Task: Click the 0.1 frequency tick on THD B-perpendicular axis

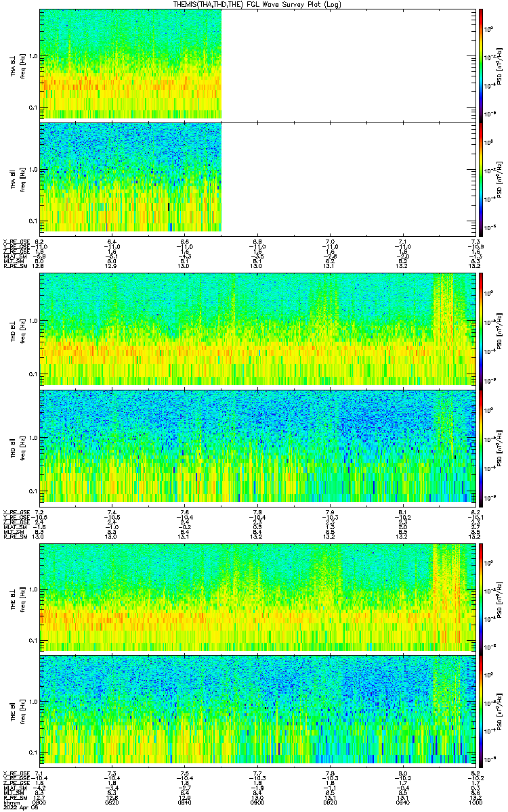Action: [33, 374]
